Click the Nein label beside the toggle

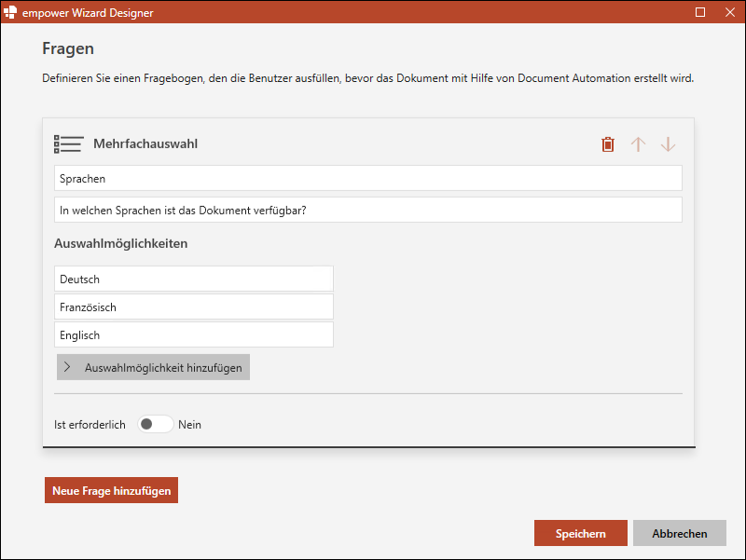point(189,425)
